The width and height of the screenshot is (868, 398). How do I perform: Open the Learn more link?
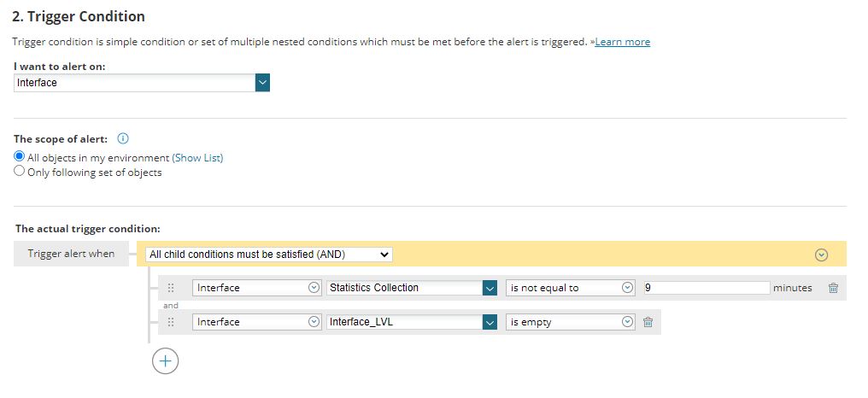coord(622,42)
